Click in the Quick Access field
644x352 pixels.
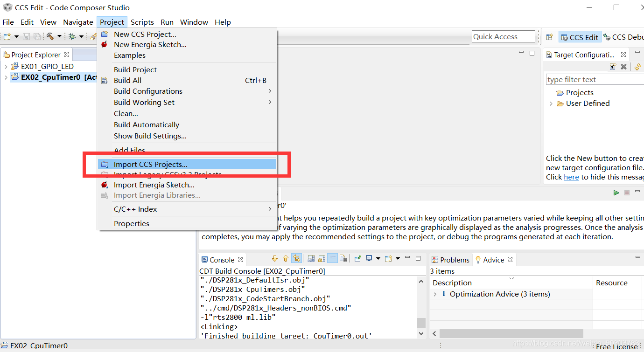tap(504, 36)
